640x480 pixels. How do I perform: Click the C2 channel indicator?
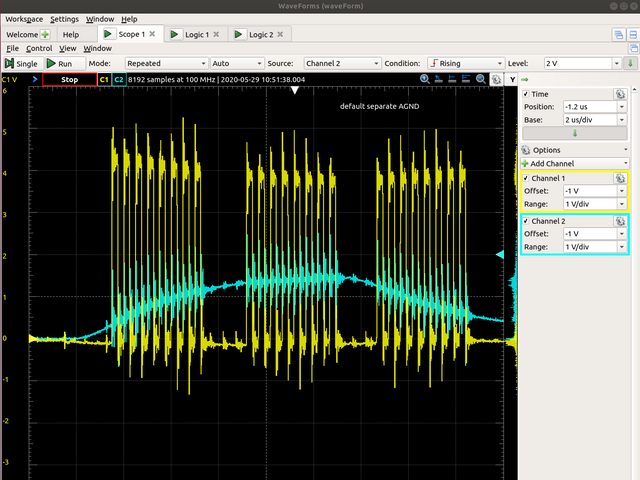[119, 80]
